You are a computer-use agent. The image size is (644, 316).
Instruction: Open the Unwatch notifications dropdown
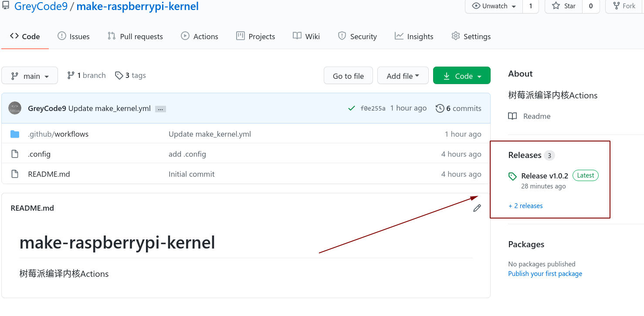pyautogui.click(x=494, y=6)
